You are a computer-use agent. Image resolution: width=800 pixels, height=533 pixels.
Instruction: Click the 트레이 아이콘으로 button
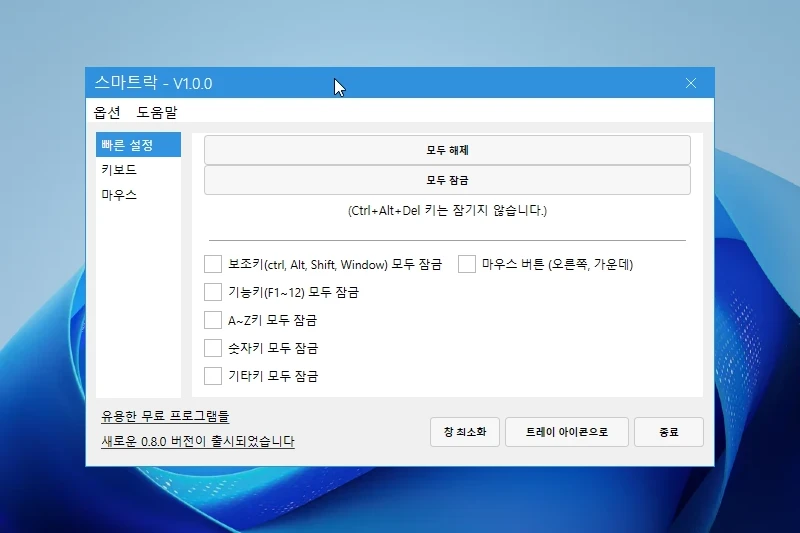click(567, 432)
